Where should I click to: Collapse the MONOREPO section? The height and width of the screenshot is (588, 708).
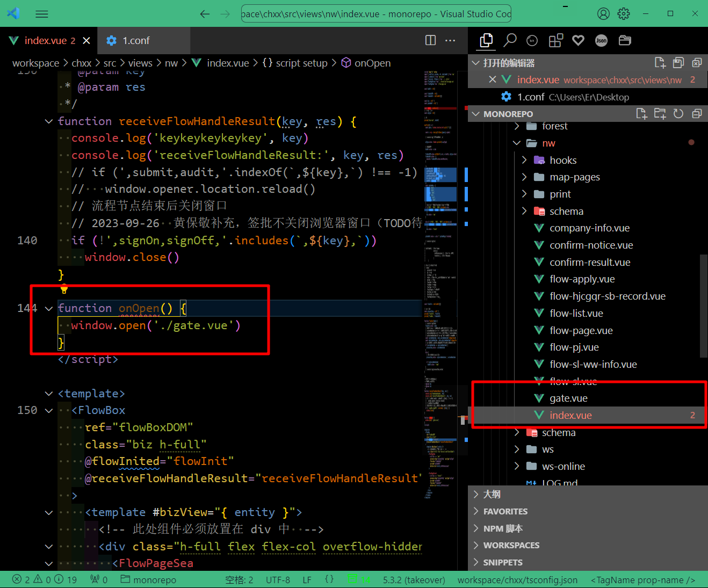click(x=475, y=114)
